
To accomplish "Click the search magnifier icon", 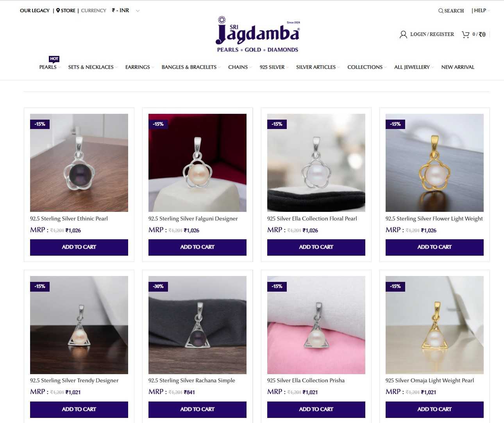I will coord(440,11).
